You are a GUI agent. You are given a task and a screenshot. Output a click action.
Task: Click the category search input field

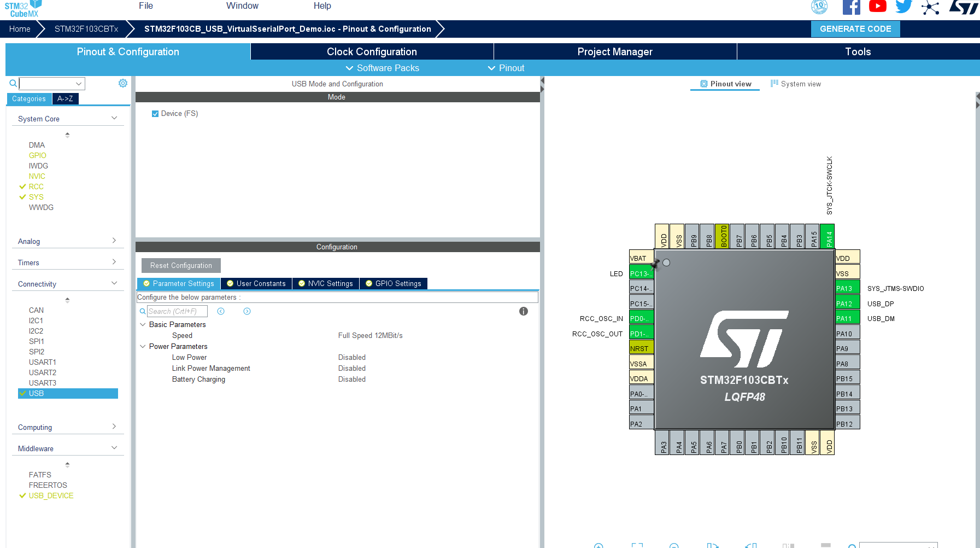47,84
